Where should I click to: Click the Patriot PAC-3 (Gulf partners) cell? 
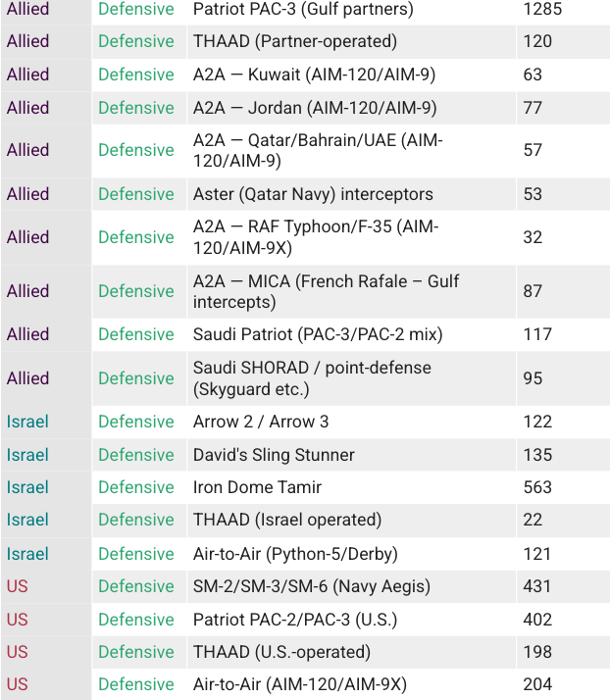(303, 10)
